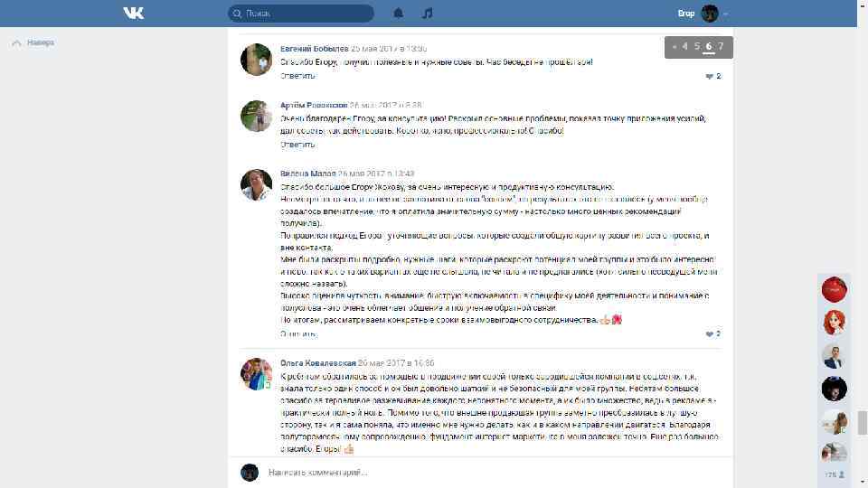The image size is (868, 488).
Task: Open the music player note icon
Action: click(x=428, y=14)
